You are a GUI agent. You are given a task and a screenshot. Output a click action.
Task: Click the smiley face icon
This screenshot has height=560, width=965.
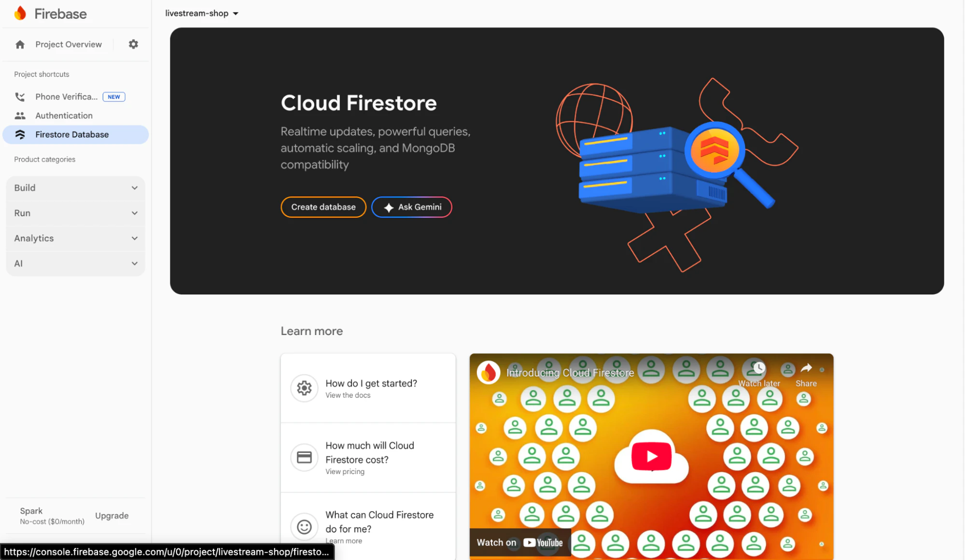coord(304,527)
